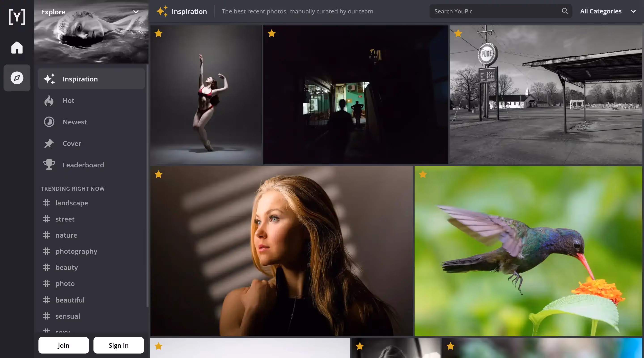Open the beauty trending tag
Image resolution: width=644 pixels, height=358 pixels.
[66, 267]
